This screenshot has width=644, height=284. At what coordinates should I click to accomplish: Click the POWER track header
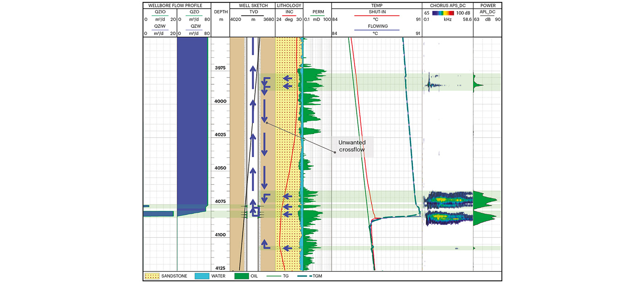tap(487, 5)
